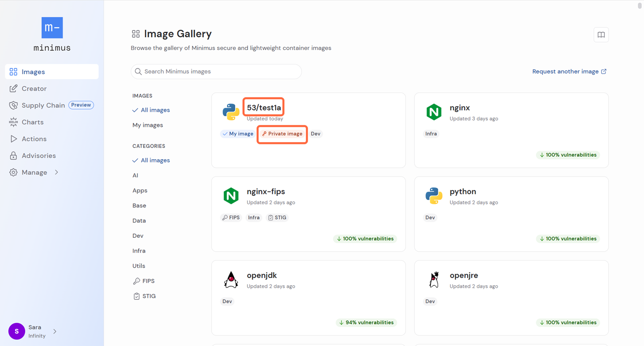Screen dimensions: 644x346
Task: Click the Search Minimus images field
Action: [x=216, y=72]
